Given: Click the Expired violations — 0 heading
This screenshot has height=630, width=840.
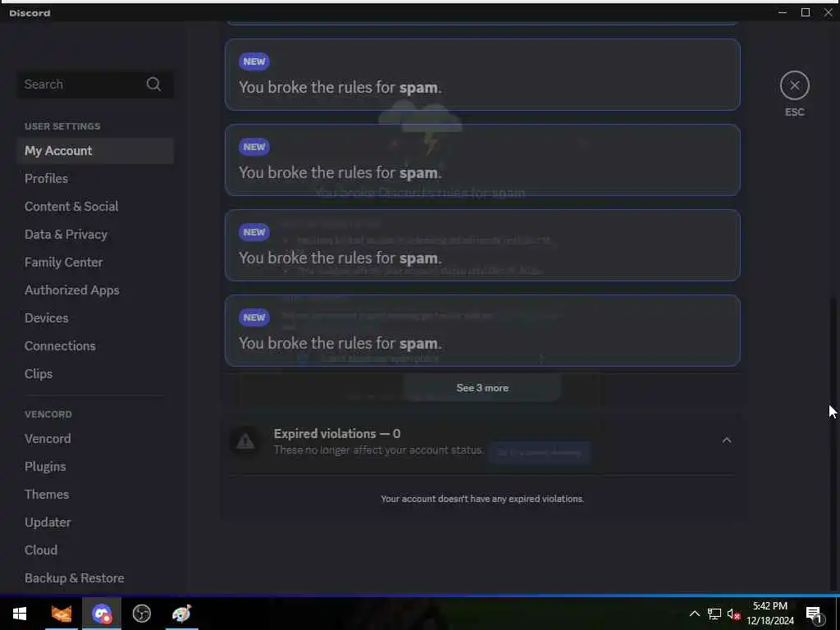Looking at the screenshot, I should coord(337,433).
